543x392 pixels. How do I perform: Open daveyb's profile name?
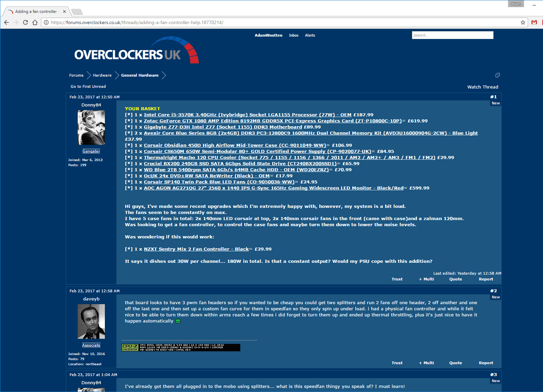point(91,299)
